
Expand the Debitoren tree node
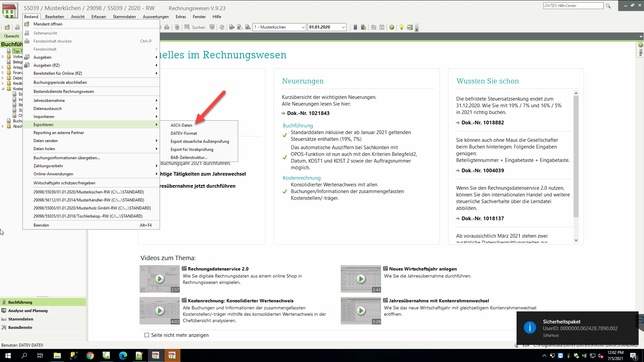[x=3, y=78]
